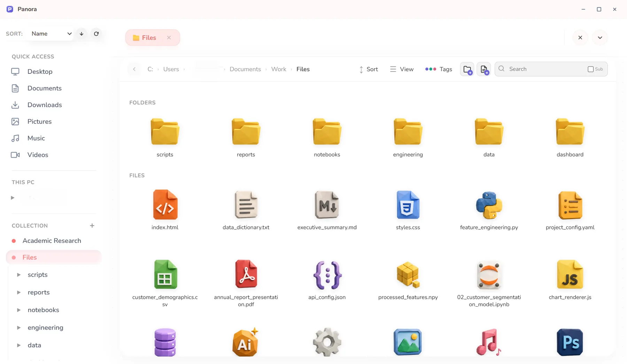Screen dimensions: 627x364
Task: Open the View menu in toolbar
Action: pos(402,69)
